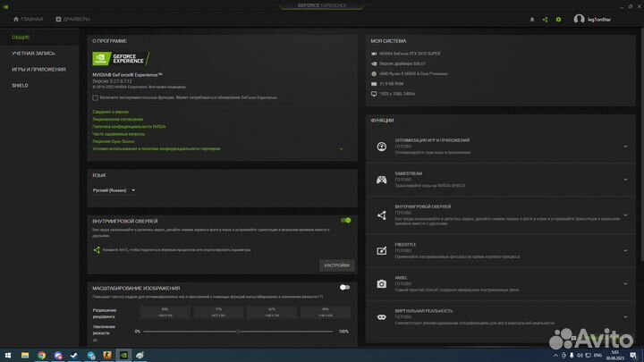
Task: Click the home icon beside ГЛАВНАЯ
Action: [x=16, y=19]
